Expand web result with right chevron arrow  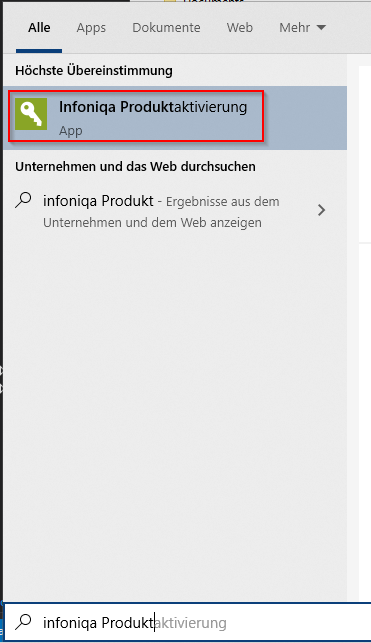[x=322, y=210]
